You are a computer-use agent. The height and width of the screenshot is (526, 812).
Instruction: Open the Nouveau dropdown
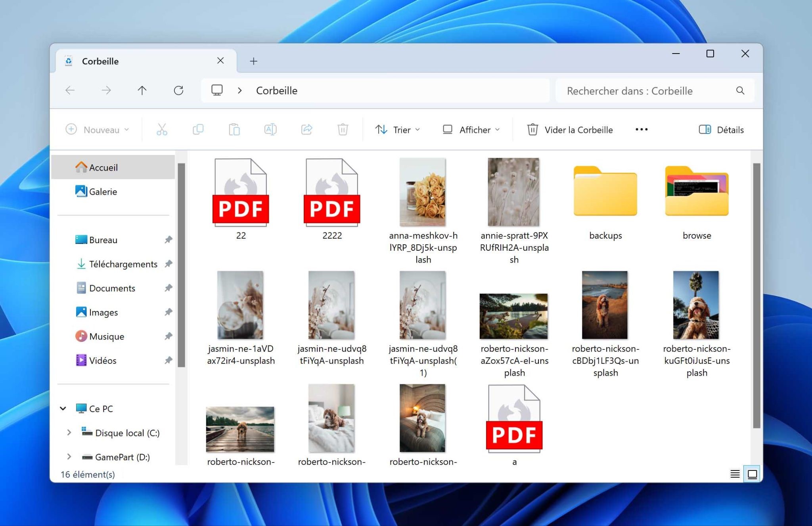tap(97, 129)
